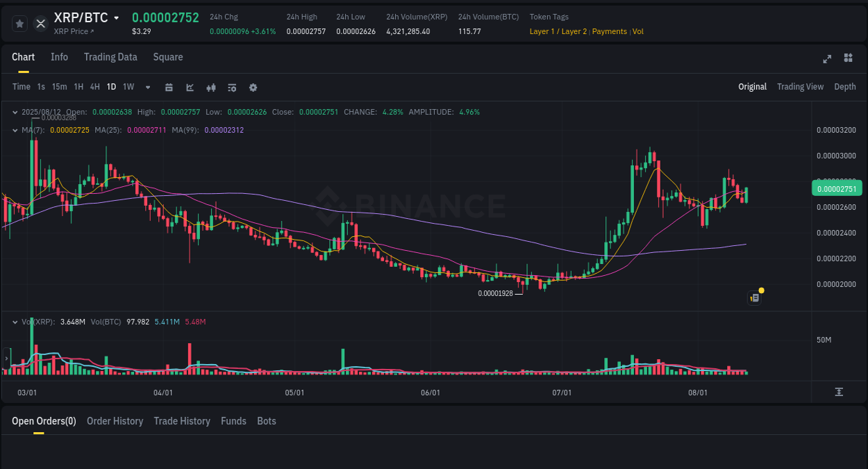The height and width of the screenshot is (469, 868).
Task: Click the 07/01 date axis label
Action: [562, 393]
